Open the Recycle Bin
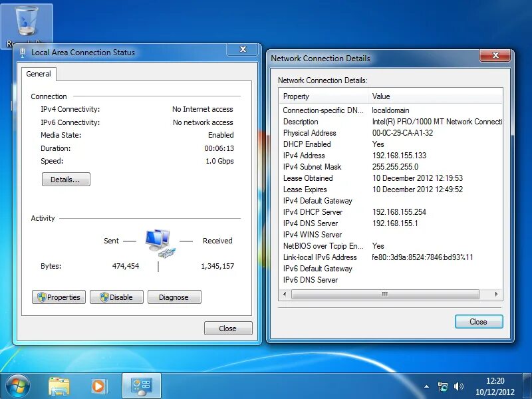 27,20
